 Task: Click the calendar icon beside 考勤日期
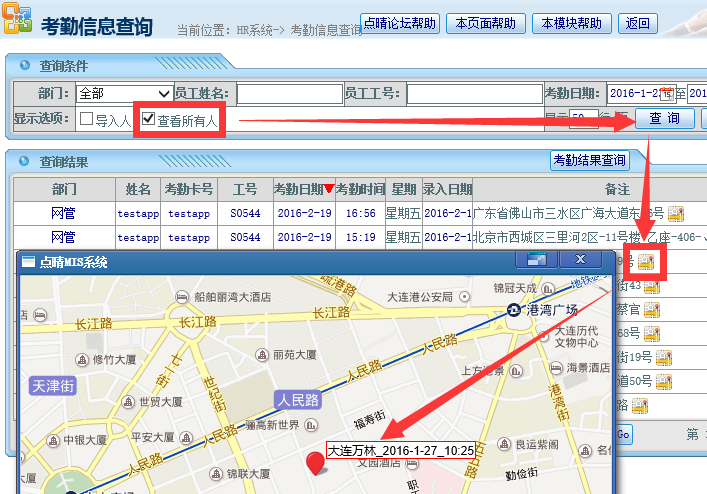pyautogui.click(x=667, y=94)
